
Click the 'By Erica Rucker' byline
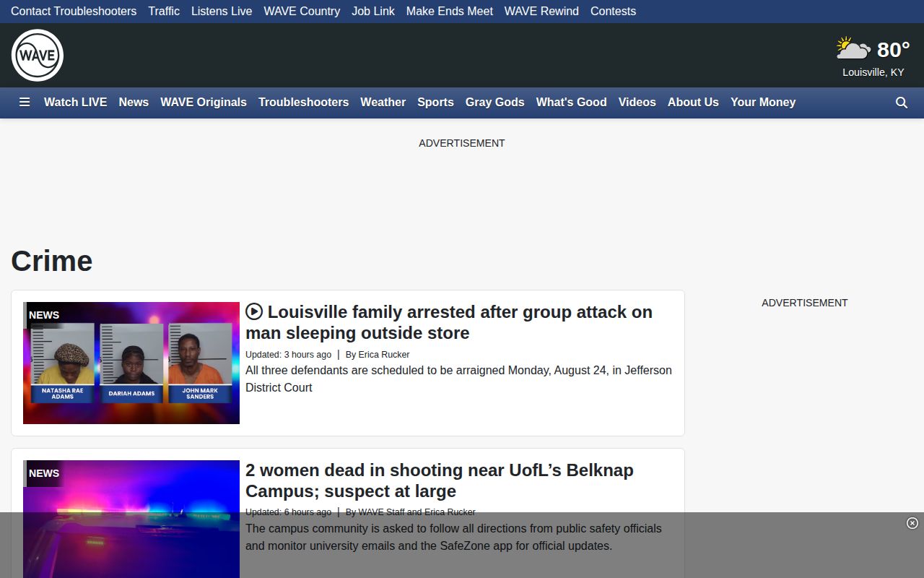[x=378, y=355]
